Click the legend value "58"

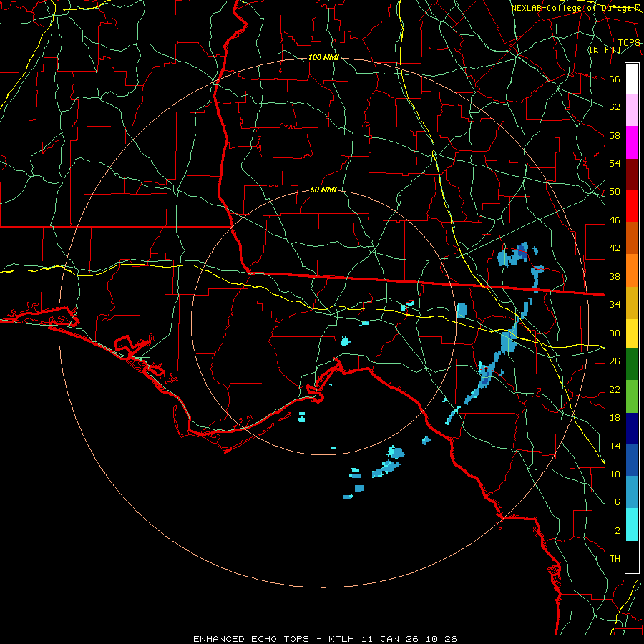pyautogui.click(x=615, y=135)
